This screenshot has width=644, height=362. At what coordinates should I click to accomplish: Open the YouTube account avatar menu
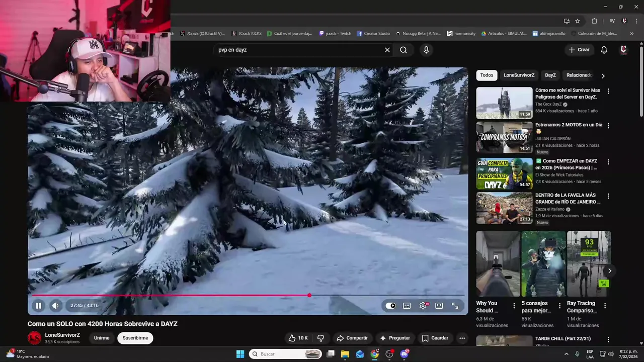click(623, 50)
